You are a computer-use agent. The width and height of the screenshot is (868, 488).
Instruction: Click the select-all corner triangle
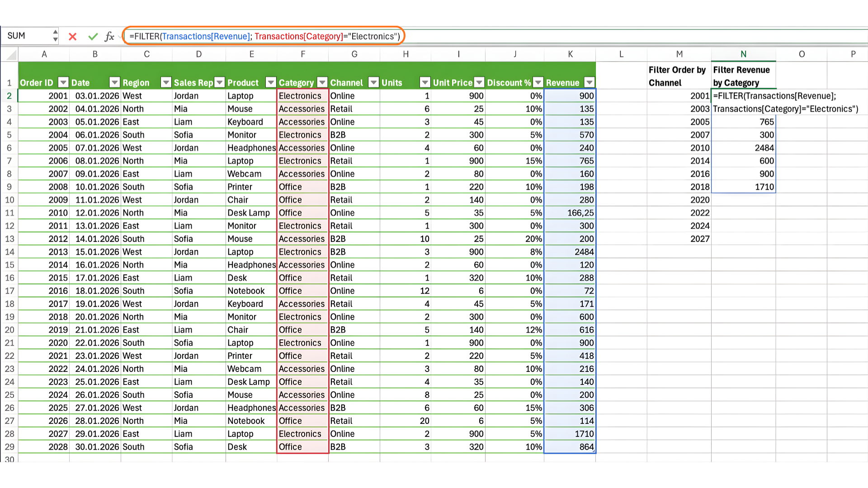(11, 55)
